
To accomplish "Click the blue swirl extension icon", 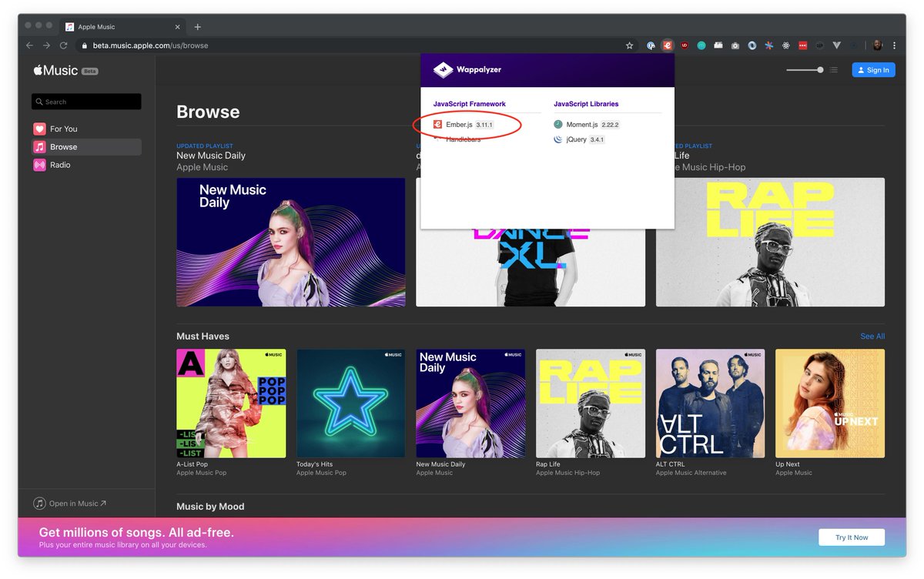I will coord(752,45).
